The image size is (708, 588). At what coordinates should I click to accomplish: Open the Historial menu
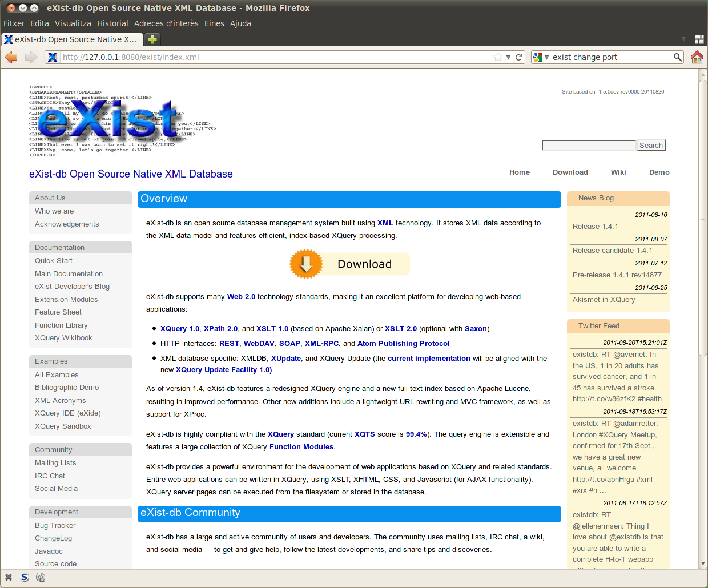click(x=112, y=23)
